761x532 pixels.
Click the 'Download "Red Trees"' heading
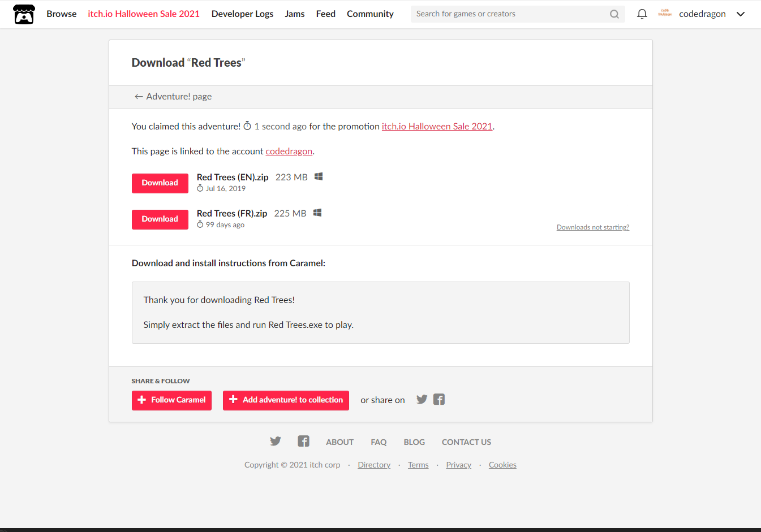pyautogui.click(x=188, y=63)
